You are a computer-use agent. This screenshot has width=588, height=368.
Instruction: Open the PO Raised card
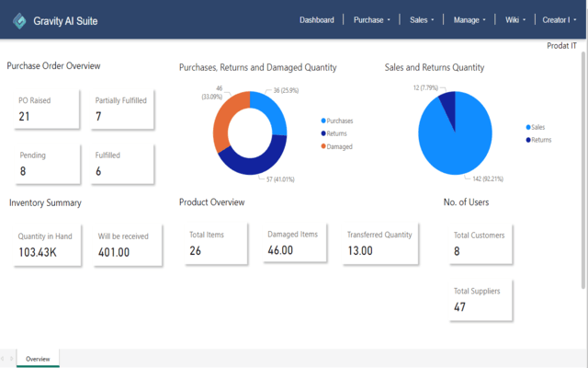point(45,109)
